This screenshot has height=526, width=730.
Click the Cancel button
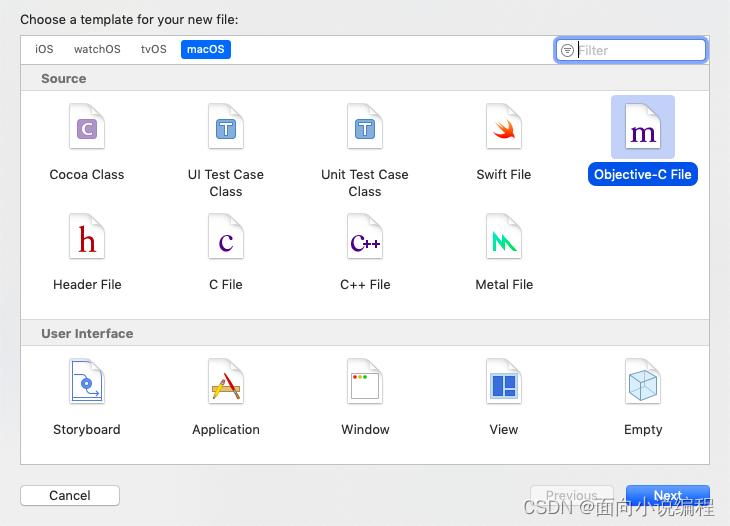[x=70, y=495]
